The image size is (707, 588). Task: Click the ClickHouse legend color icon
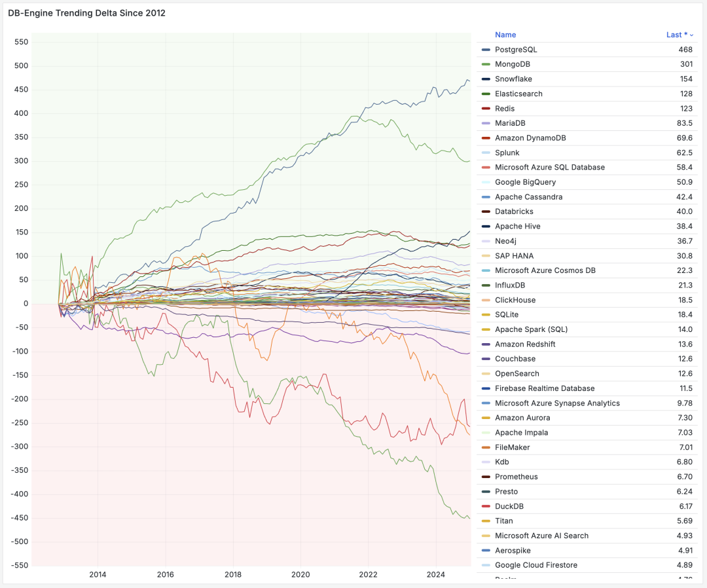tap(486, 300)
